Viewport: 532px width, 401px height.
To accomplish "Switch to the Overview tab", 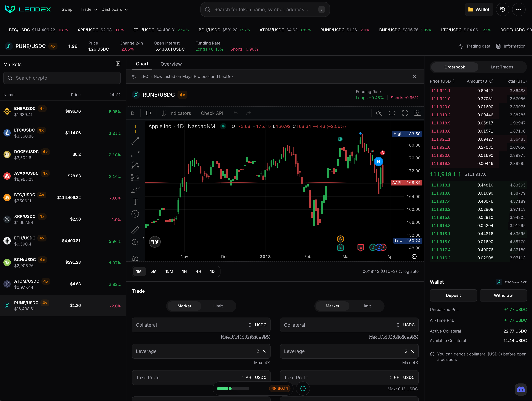I will click(x=171, y=64).
